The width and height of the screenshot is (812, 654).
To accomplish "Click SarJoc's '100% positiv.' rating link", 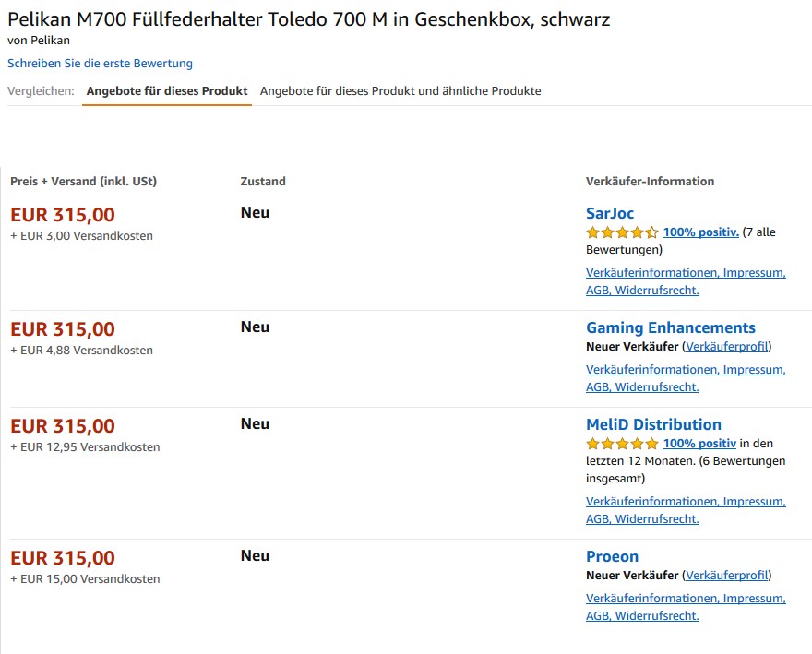I will coord(700,232).
